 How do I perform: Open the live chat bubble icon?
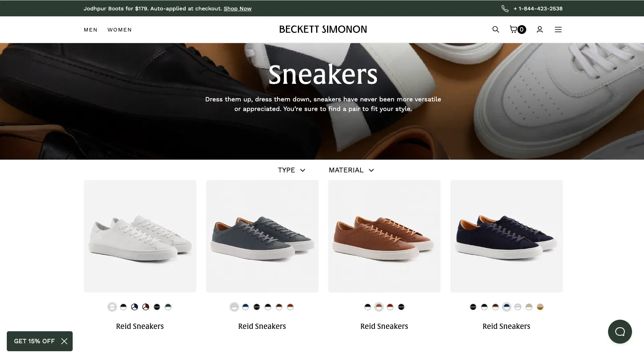[620, 331]
